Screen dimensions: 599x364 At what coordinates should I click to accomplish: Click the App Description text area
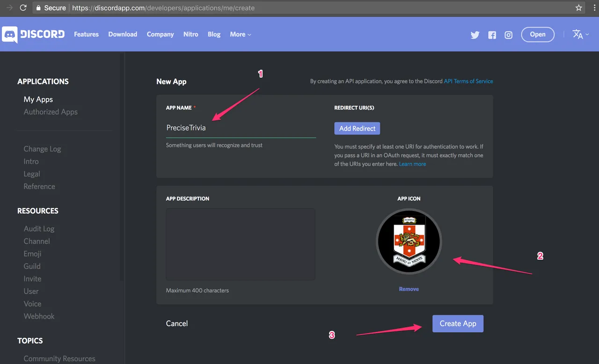[x=241, y=244]
